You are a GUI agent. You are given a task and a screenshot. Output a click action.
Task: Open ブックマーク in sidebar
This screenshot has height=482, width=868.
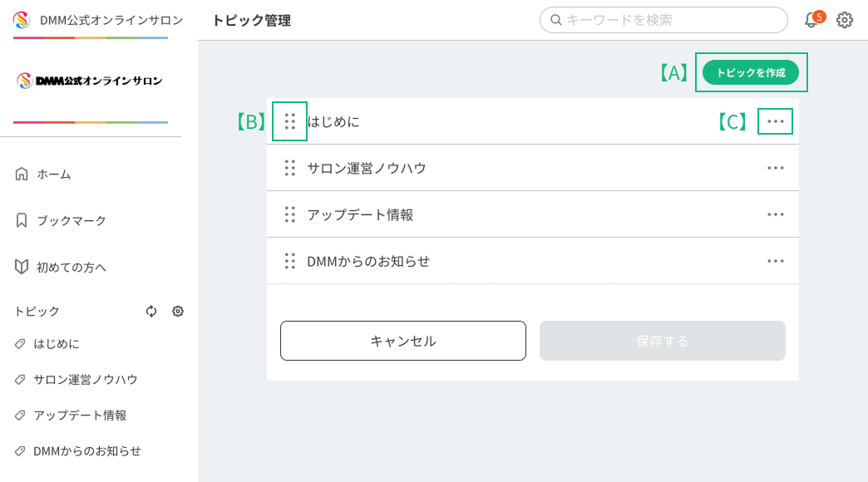click(71, 220)
